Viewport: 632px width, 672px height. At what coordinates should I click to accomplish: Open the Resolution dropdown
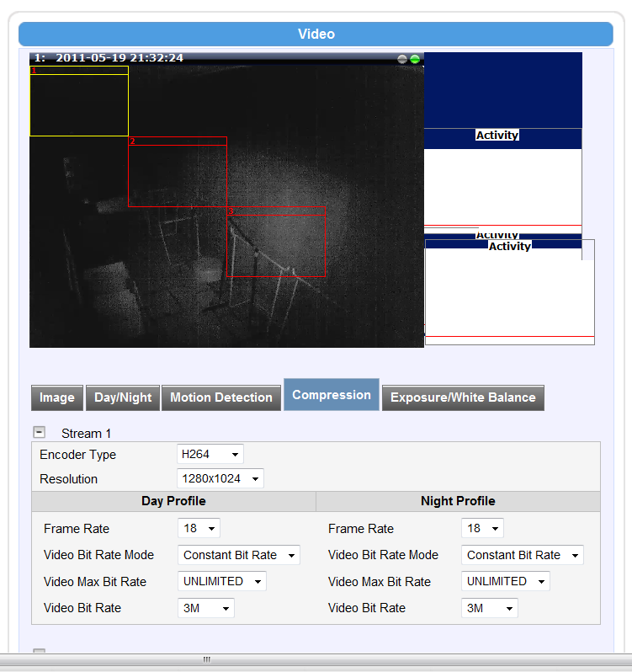coord(220,479)
